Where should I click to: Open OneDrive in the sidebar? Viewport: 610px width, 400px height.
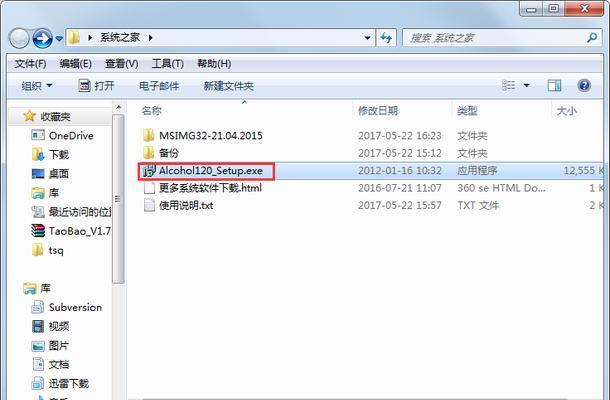[62, 136]
